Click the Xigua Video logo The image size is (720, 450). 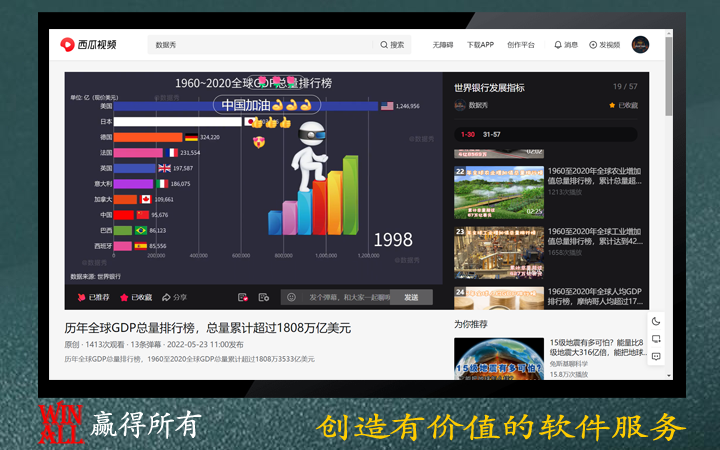click(88, 44)
